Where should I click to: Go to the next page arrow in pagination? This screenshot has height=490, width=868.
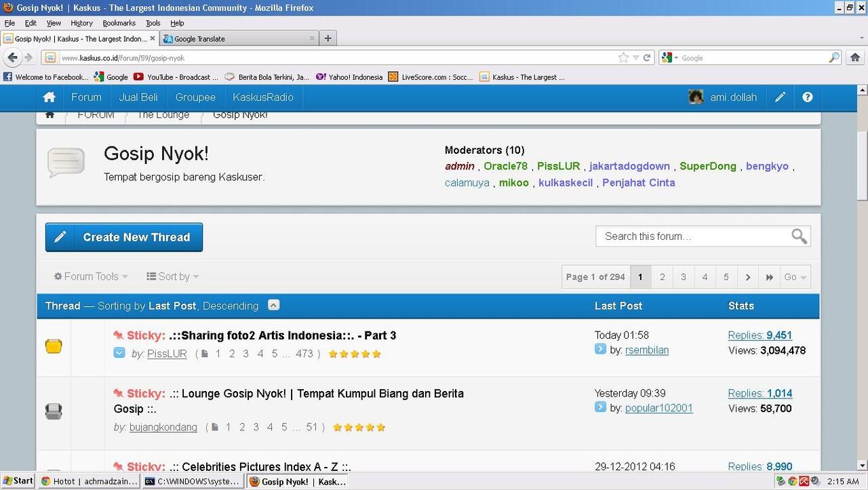tap(747, 277)
